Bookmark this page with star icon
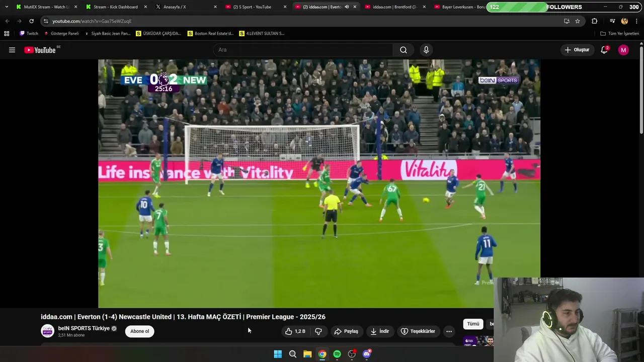Screen dimensions: 644x362 578,21
